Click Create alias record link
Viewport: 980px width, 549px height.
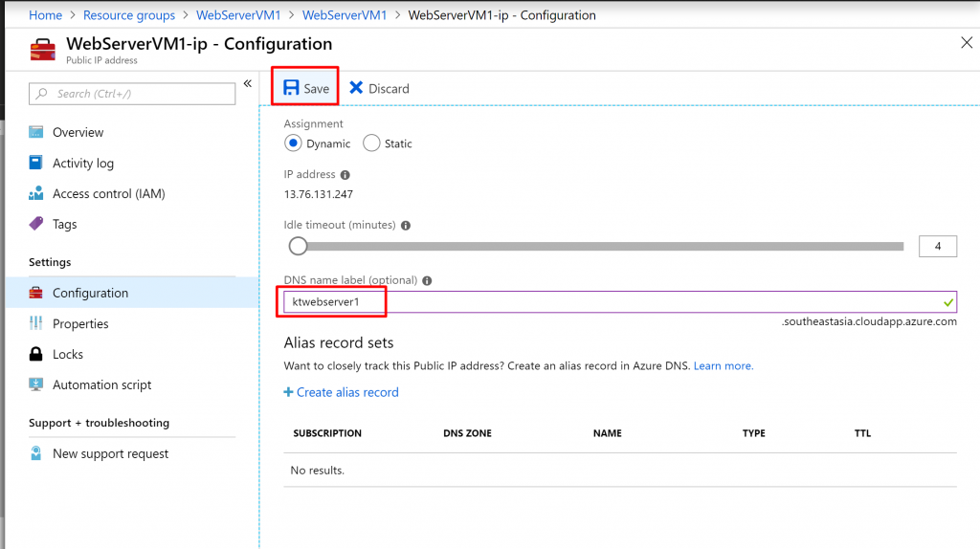[347, 392]
